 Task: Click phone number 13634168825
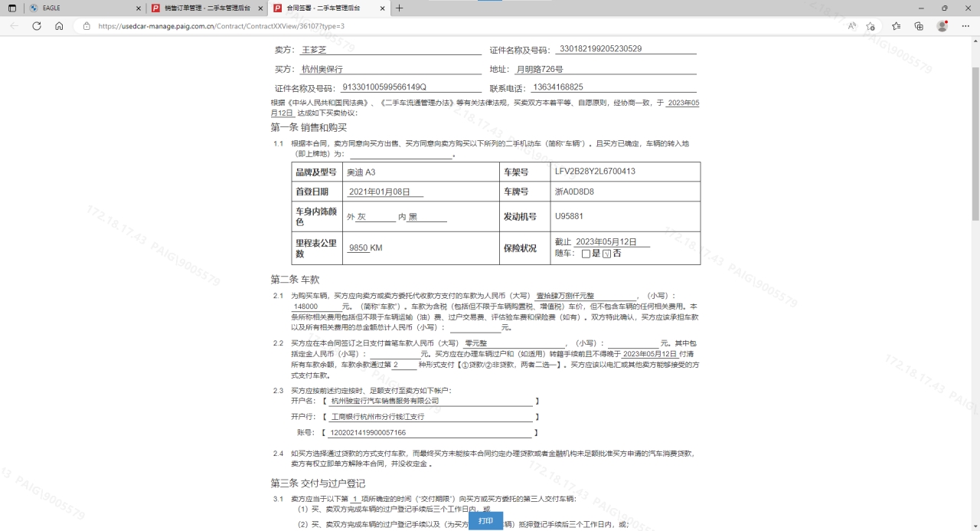pos(558,87)
